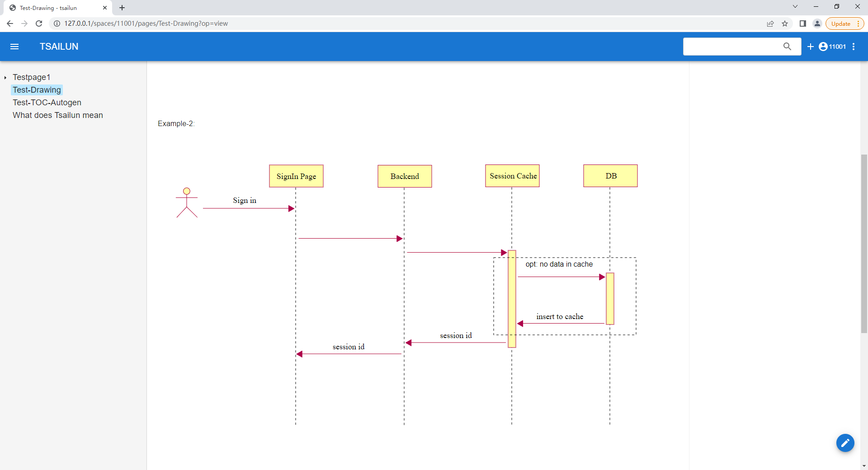The image size is (868, 470).
Task: Click the 'insert to cache' label
Action: 560,317
